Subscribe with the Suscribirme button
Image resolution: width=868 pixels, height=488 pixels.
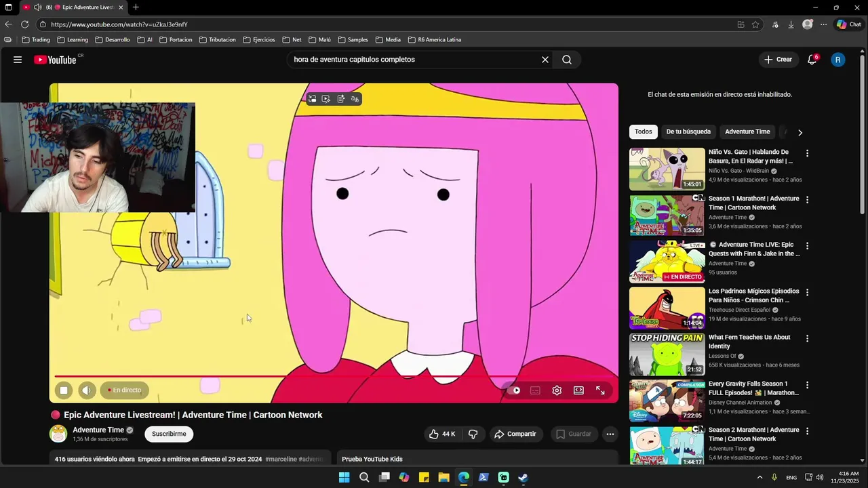coord(169,434)
